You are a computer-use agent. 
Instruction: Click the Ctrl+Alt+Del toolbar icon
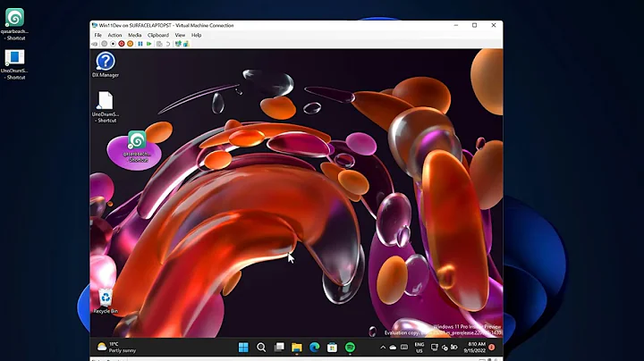[x=95, y=44]
